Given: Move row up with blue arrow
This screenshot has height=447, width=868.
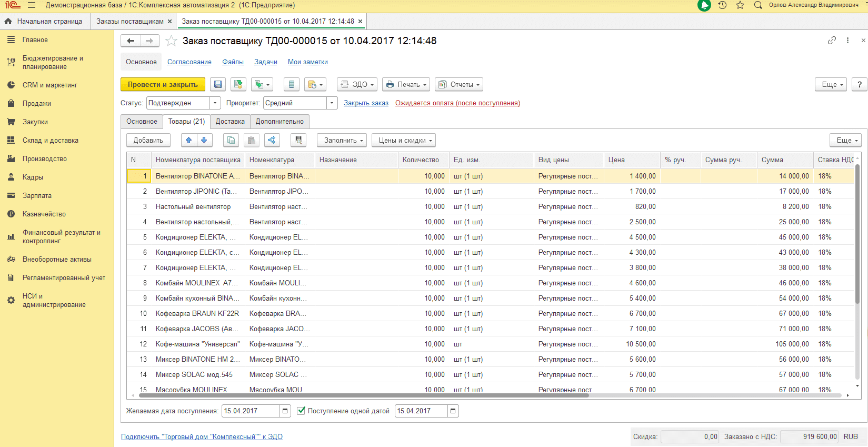Looking at the screenshot, I should [x=189, y=140].
